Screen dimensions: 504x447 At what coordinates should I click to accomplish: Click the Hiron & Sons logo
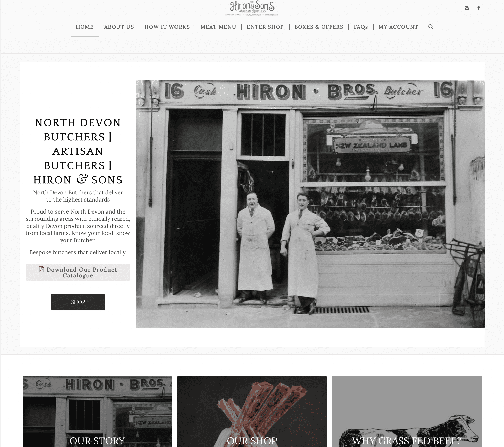pyautogui.click(x=252, y=8)
